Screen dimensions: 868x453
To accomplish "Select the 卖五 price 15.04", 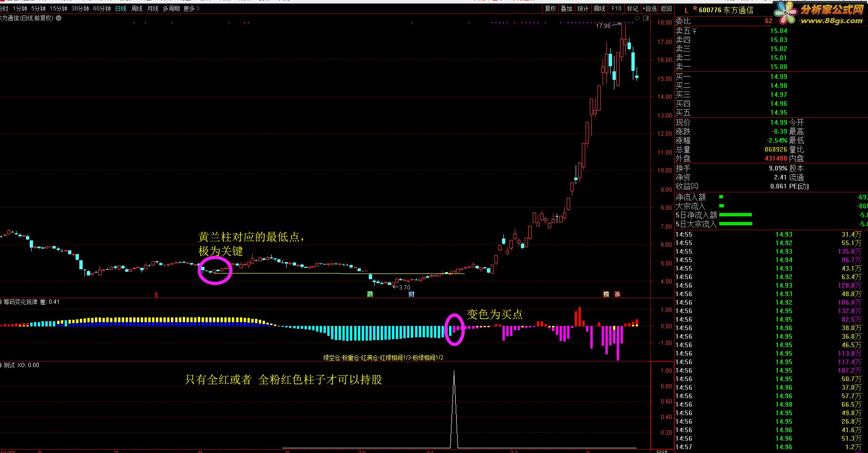I will tap(779, 31).
